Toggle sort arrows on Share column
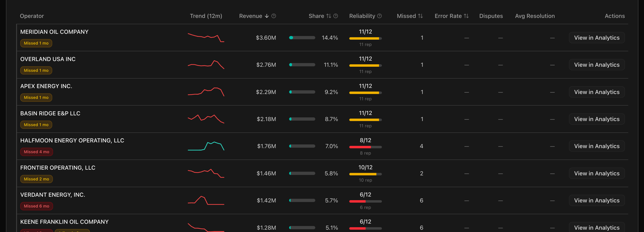Image resolution: width=644 pixels, height=232 pixels. [329, 16]
